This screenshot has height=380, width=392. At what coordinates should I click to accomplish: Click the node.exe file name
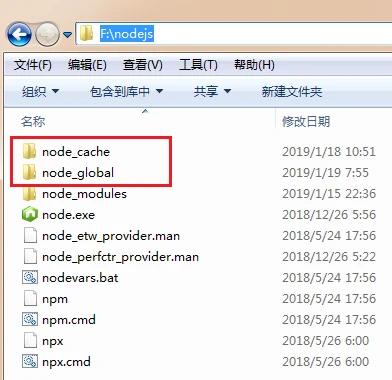tap(68, 215)
